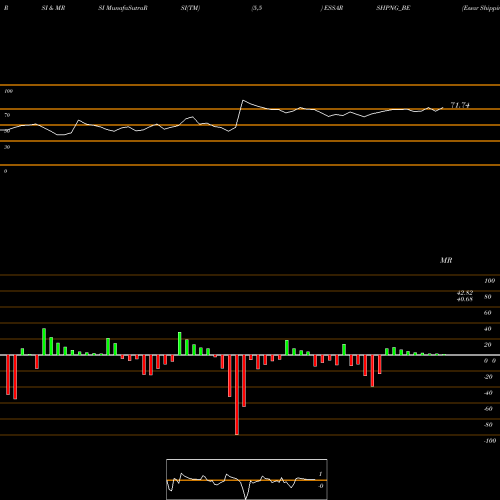Screen dimensions: 500x500
Task: Click the tallest red histogram bar
Action: (237, 395)
